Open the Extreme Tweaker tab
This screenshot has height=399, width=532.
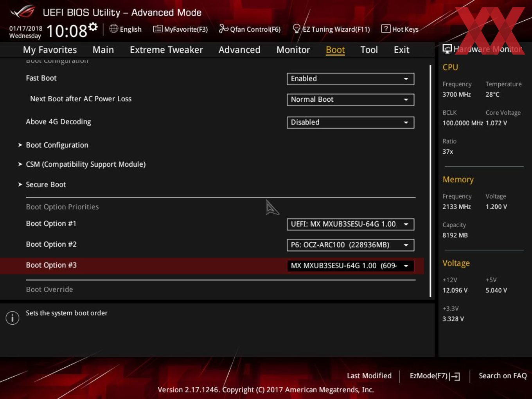(166, 50)
